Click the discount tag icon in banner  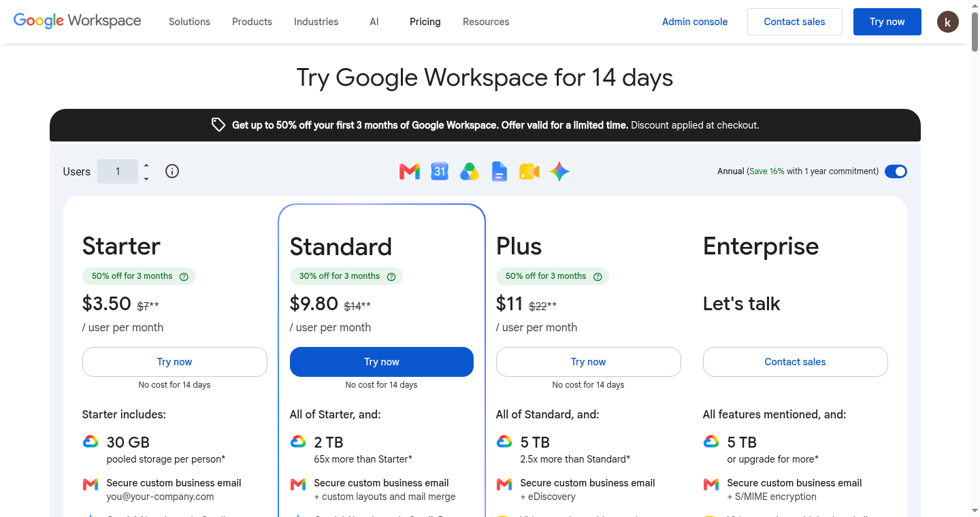pyautogui.click(x=218, y=125)
